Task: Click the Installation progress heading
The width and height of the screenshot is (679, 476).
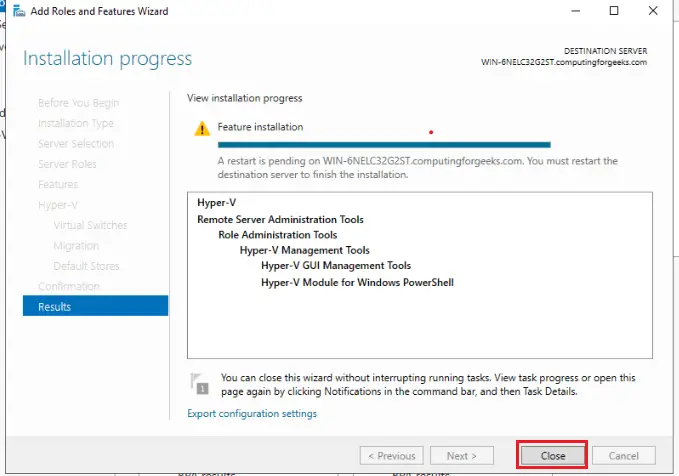Action: click(x=107, y=58)
